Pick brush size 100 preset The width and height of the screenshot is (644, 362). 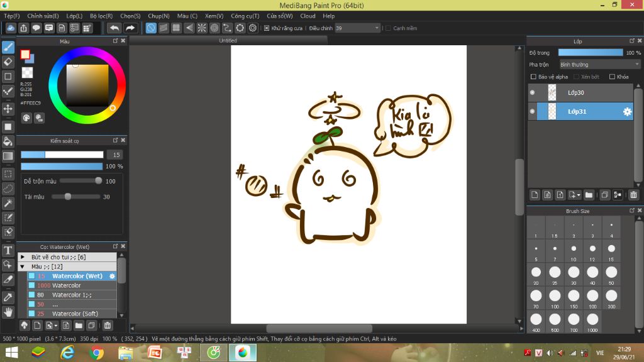(x=555, y=299)
